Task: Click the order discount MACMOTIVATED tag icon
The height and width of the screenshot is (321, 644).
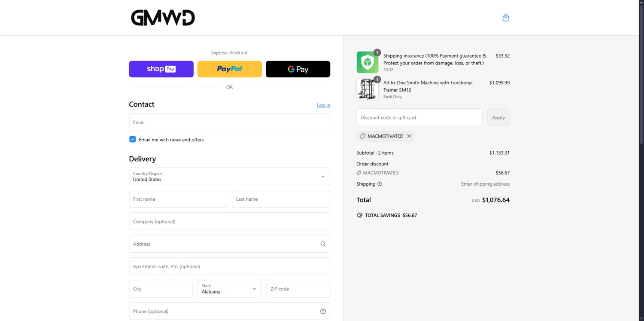Action: pyautogui.click(x=359, y=173)
